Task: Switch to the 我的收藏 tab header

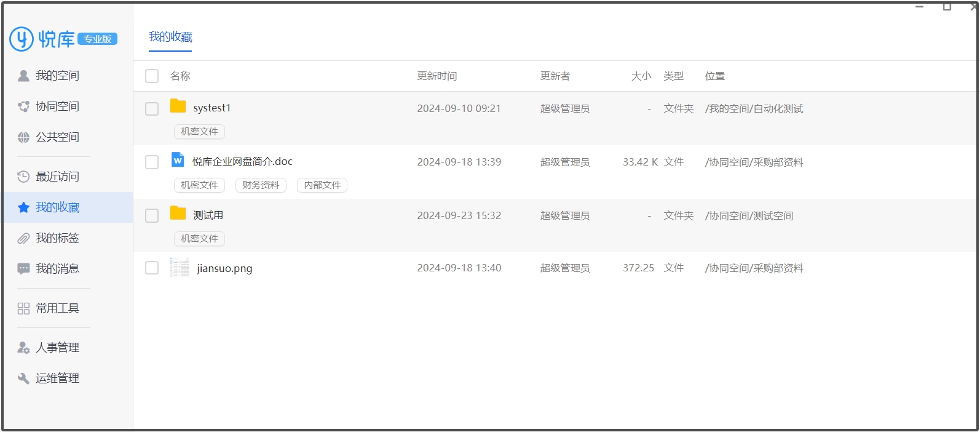Action: (x=170, y=37)
